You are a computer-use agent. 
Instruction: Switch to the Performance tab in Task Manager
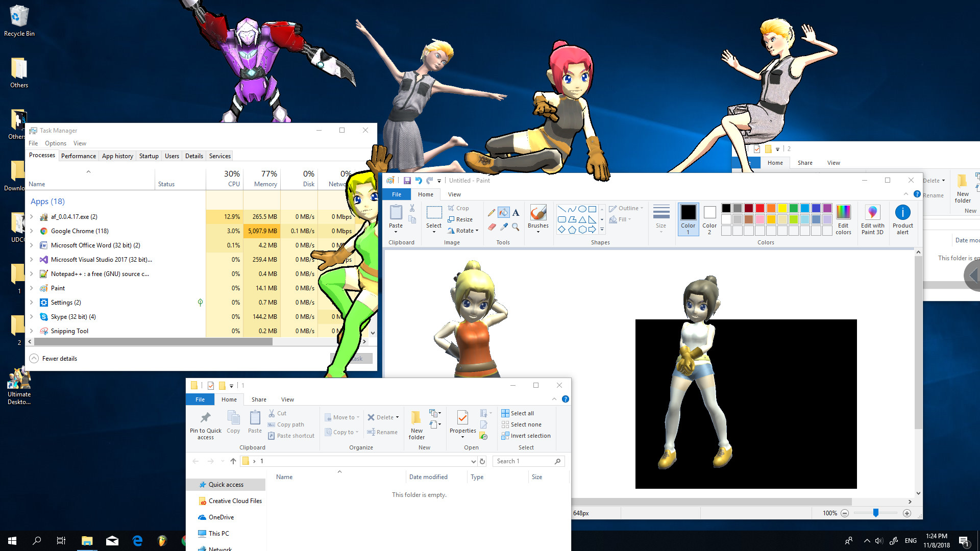[78, 156]
